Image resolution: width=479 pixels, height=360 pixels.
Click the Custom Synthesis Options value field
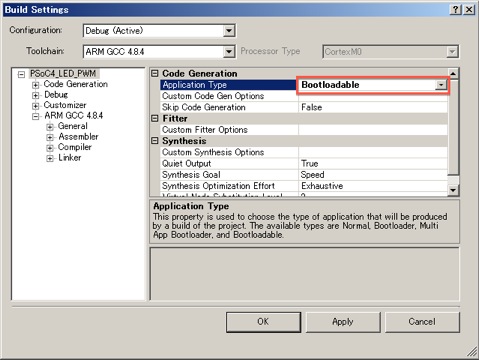(373, 152)
